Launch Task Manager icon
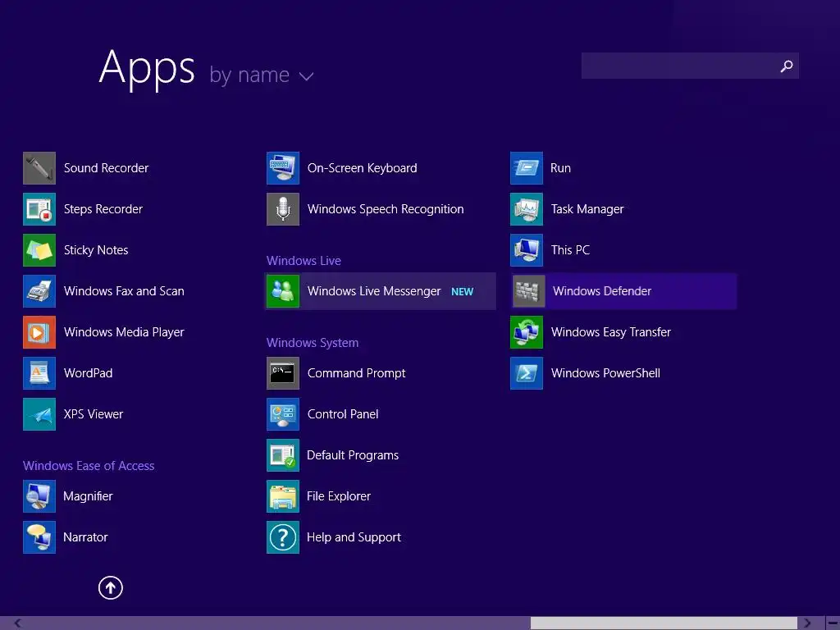This screenshot has height=630, width=840. (527, 209)
